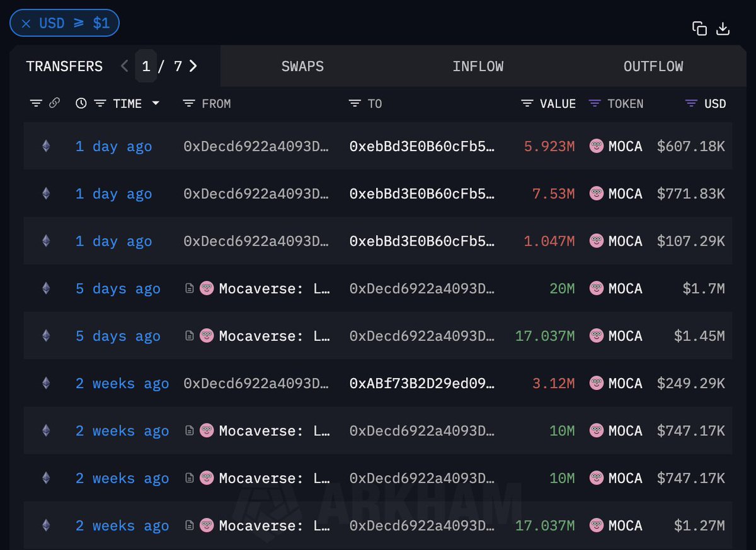
Task: Click the 5.923M value cell
Action: 549,146
